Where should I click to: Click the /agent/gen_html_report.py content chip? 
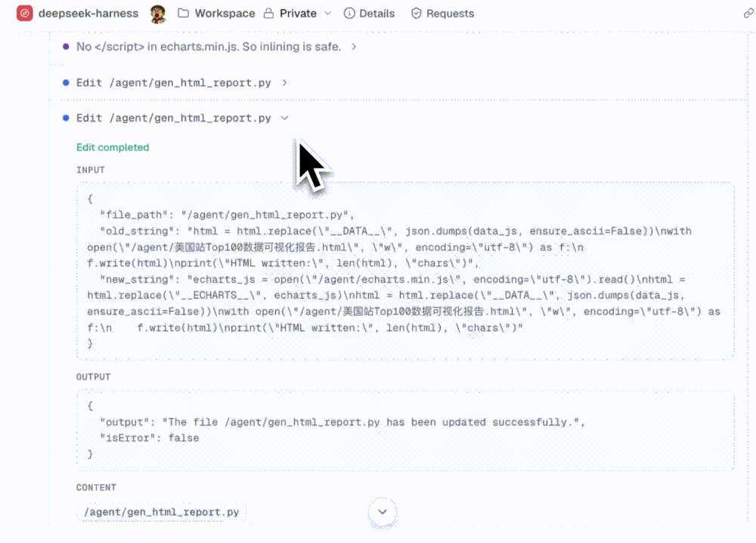tap(162, 512)
